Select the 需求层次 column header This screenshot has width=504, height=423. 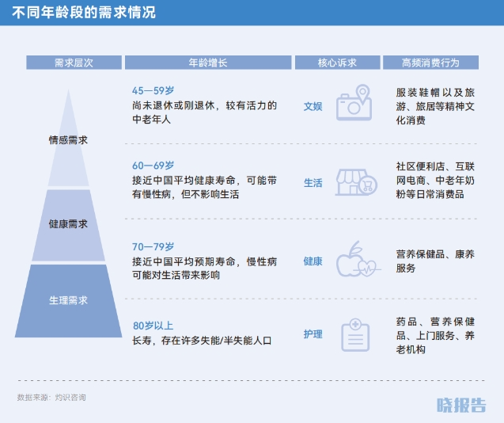74,63
